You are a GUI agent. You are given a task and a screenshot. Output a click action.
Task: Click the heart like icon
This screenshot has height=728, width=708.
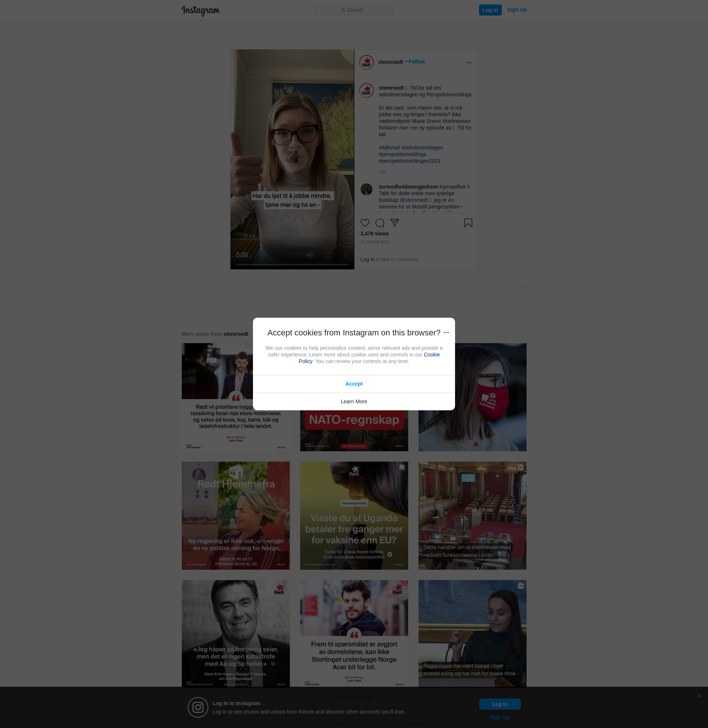365,223
